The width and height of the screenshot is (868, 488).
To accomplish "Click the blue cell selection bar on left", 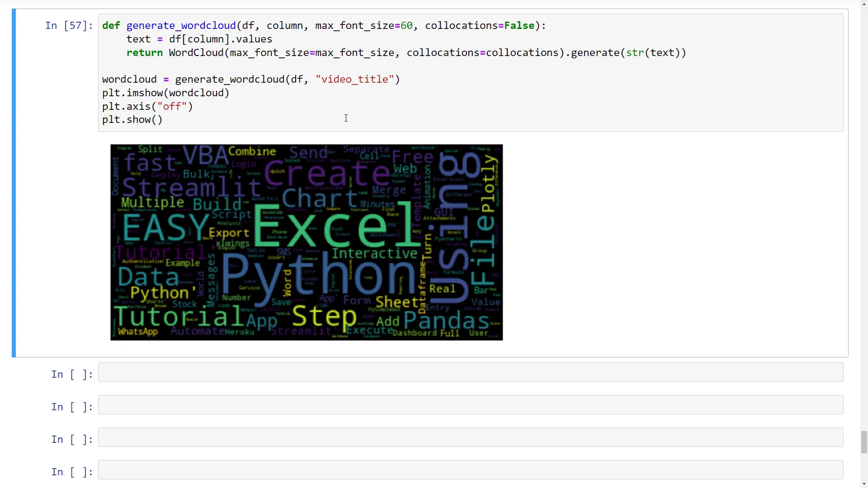I will [14, 181].
